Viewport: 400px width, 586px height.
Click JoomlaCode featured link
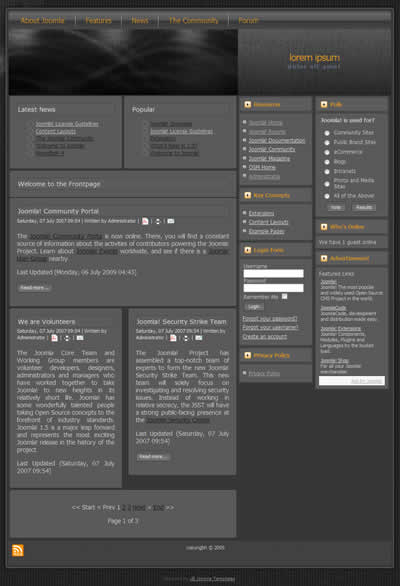[333, 308]
